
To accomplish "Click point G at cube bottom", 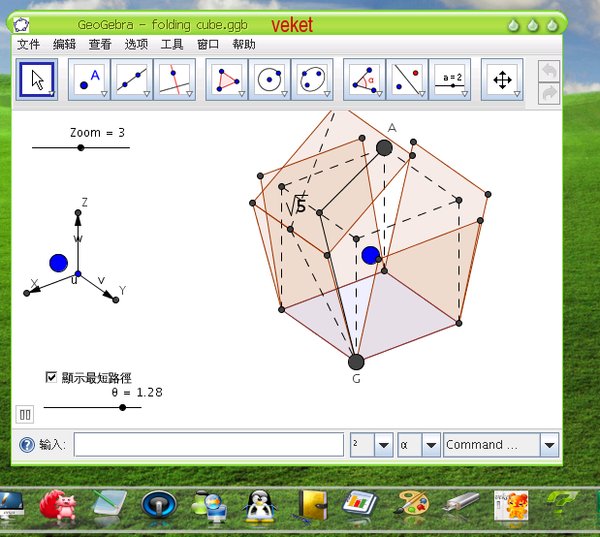I will pyautogui.click(x=356, y=362).
